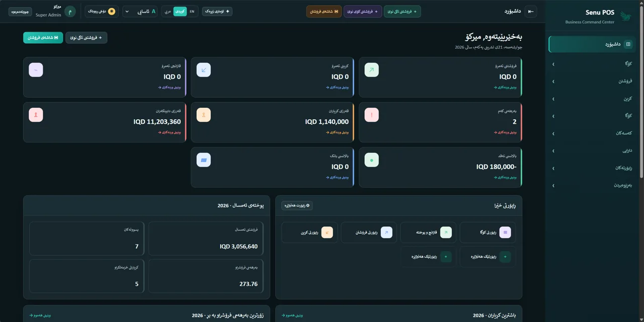Click the Super Admin role label
644x322 pixels.
[48, 15]
